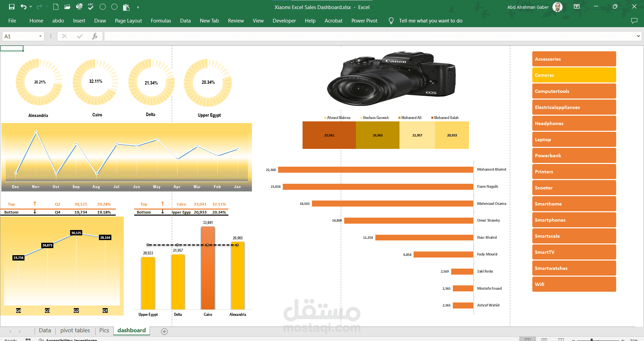Click the Ribbon Display Options icon
The image size is (644, 341).
pyautogui.click(x=577, y=6)
